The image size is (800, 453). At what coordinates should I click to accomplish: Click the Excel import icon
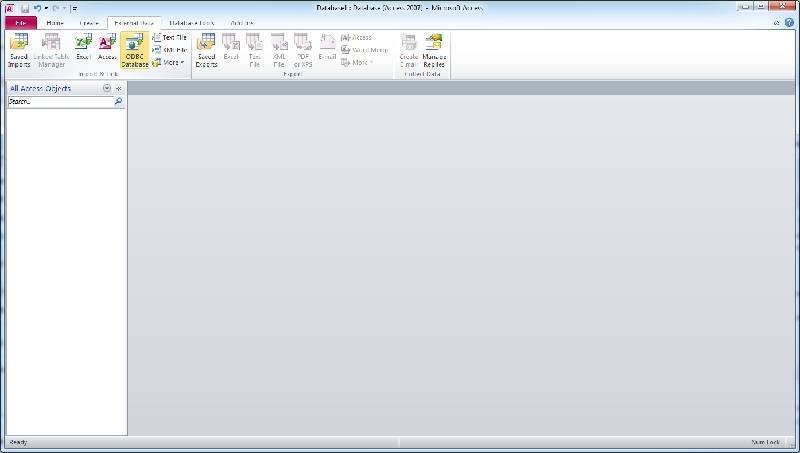83,50
